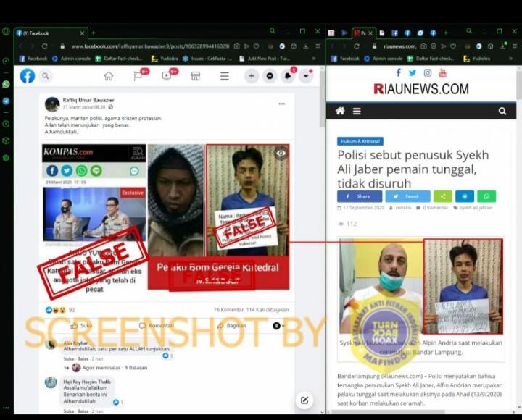Click the Tweet button on article
Image resolution: width=522 pixels, height=420 pixels.
(x=407, y=196)
